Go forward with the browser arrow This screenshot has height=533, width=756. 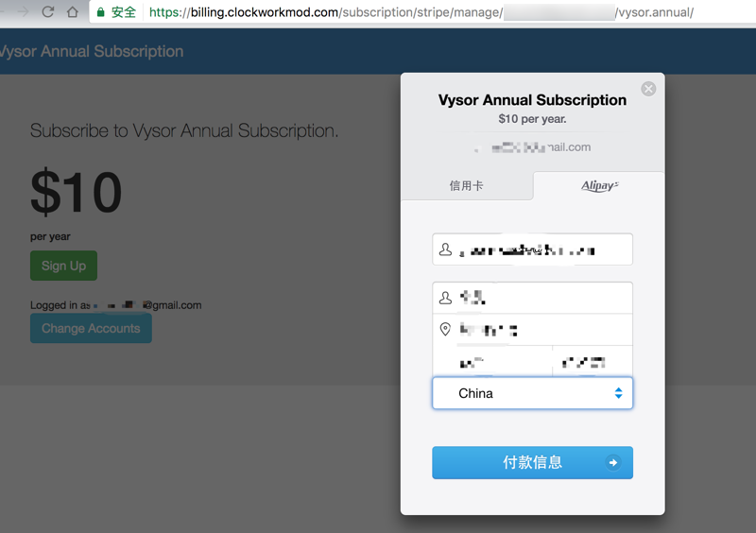pos(23,11)
